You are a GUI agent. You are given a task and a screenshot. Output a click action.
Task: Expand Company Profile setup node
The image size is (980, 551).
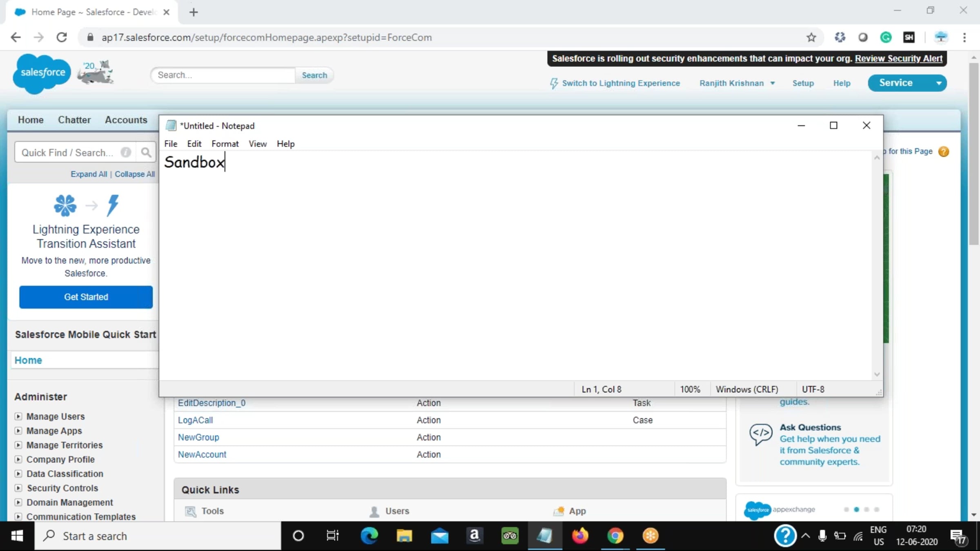(x=18, y=460)
